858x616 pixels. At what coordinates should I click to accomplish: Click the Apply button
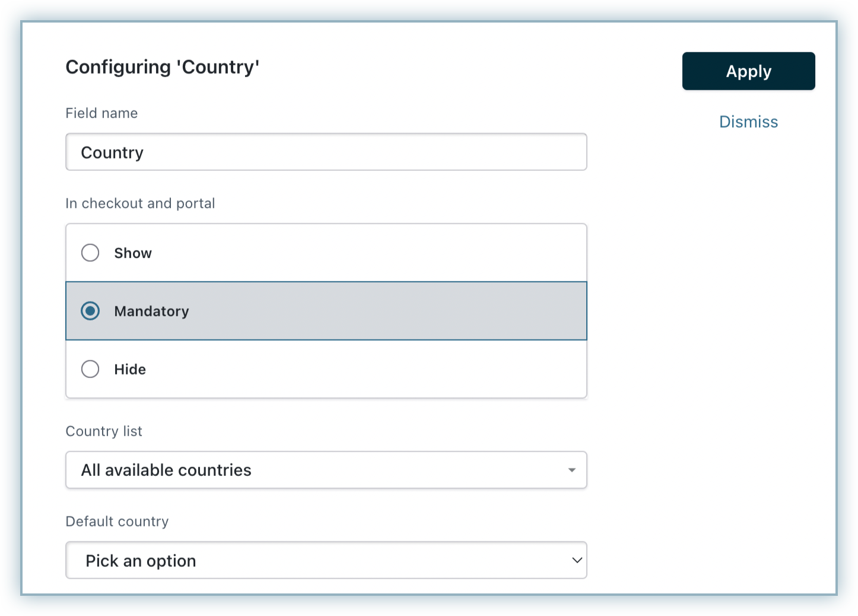[748, 71]
